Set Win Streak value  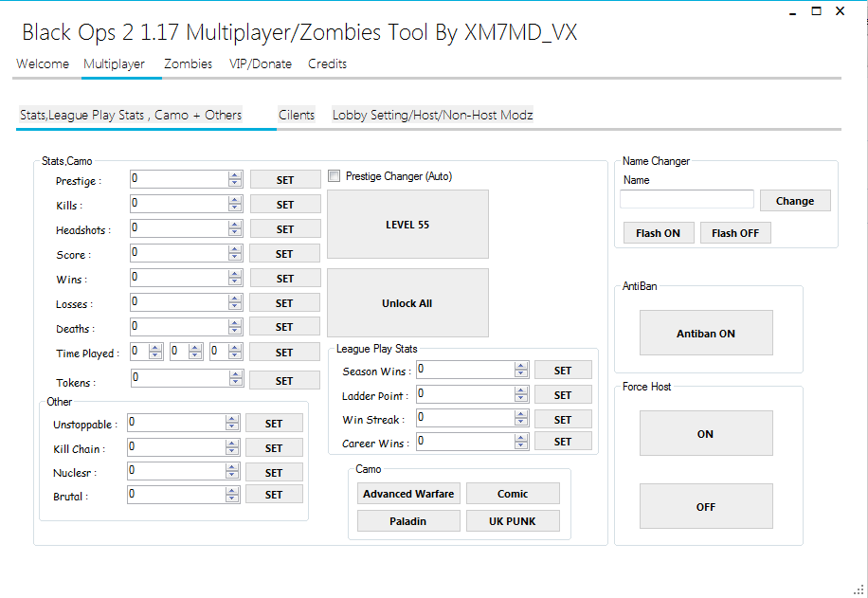(x=563, y=419)
